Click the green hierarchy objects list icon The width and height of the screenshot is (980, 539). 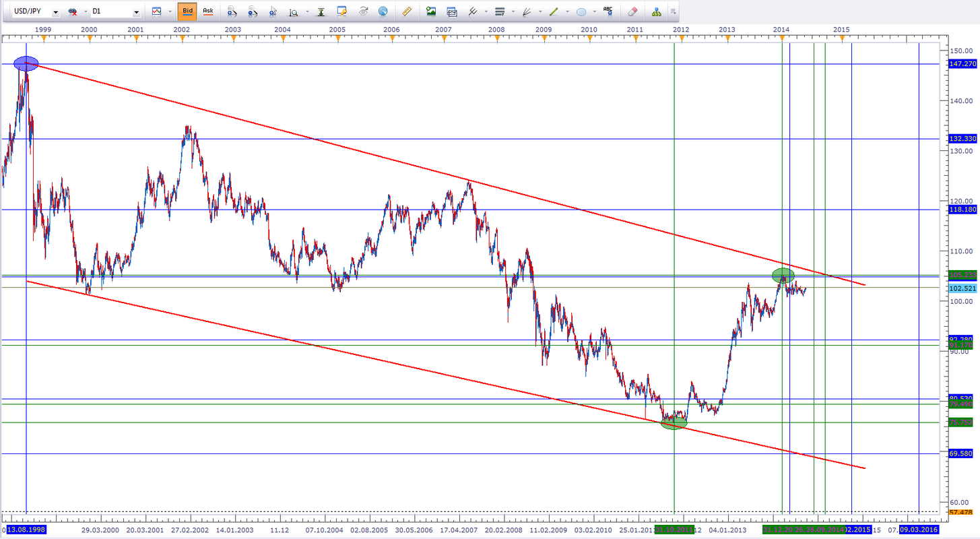coord(656,12)
